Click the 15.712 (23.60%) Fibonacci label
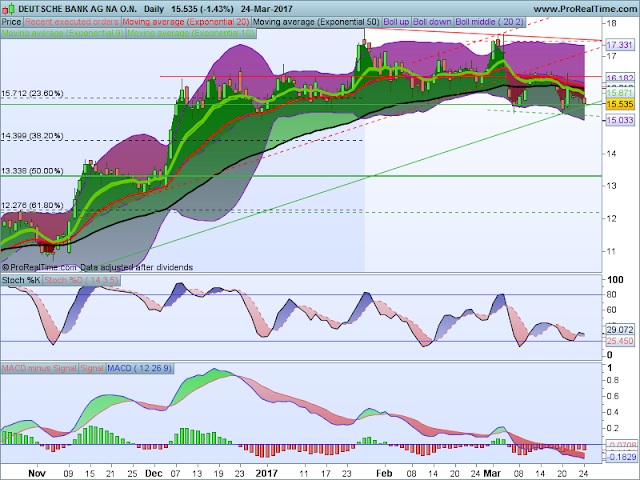640x480 pixels. click(x=32, y=93)
